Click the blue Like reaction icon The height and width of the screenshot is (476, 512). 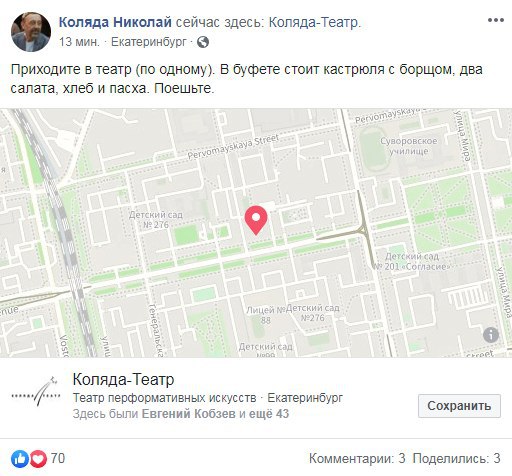pyautogui.click(x=20, y=459)
